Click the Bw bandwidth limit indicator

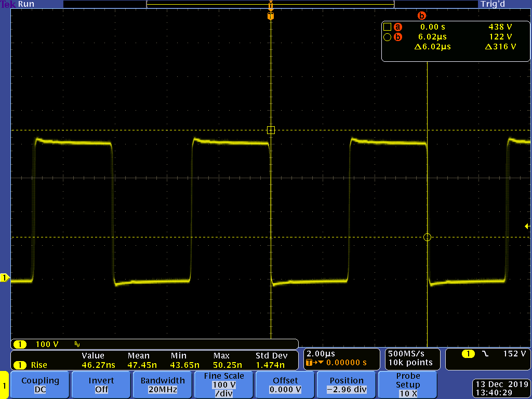[77, 344]
